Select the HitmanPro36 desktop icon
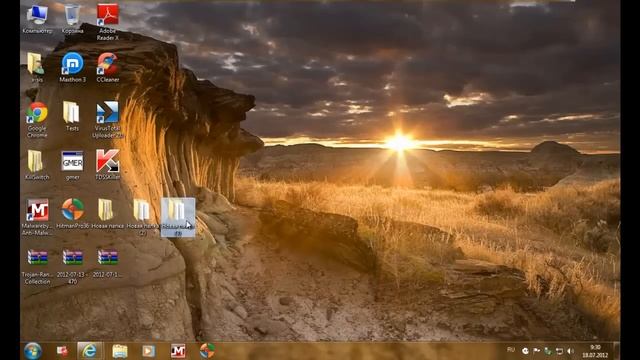The height and width of the screenshot is (360, 640). [x=72, y=213]
